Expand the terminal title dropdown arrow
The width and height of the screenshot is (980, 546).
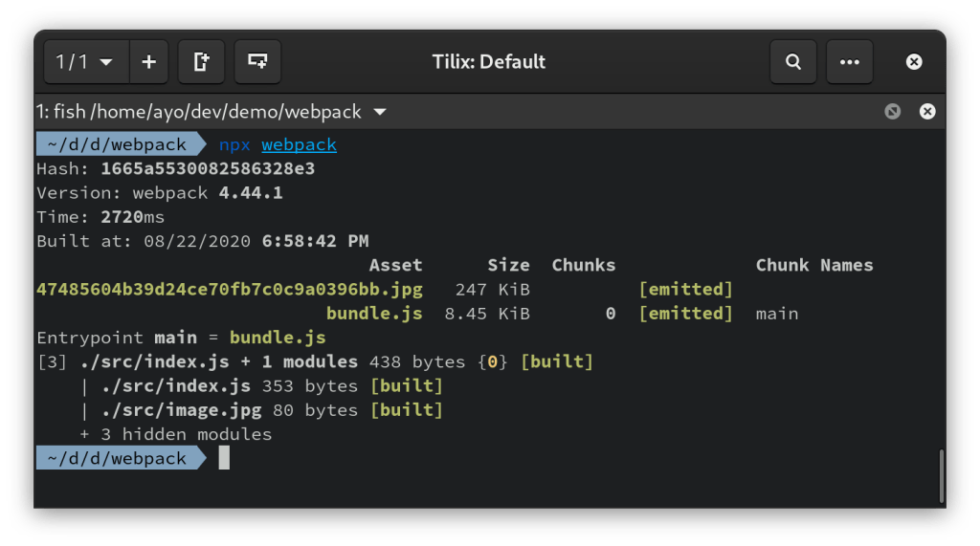[x=380, y=113]
